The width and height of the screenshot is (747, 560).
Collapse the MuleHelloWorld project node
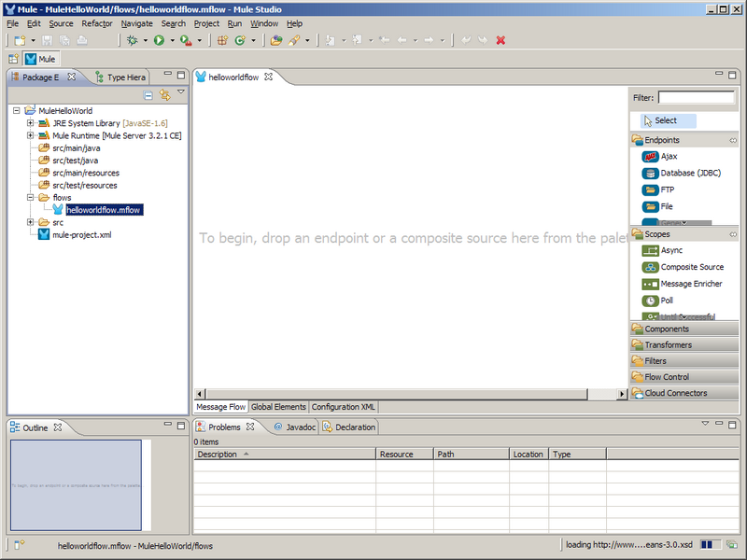tap(16, 110)
